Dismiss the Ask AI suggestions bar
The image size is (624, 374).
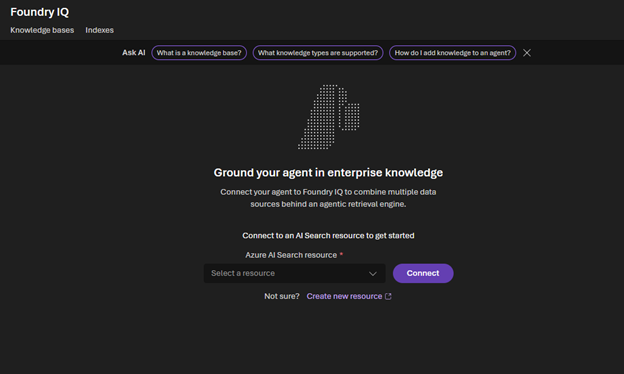point(527,53)
